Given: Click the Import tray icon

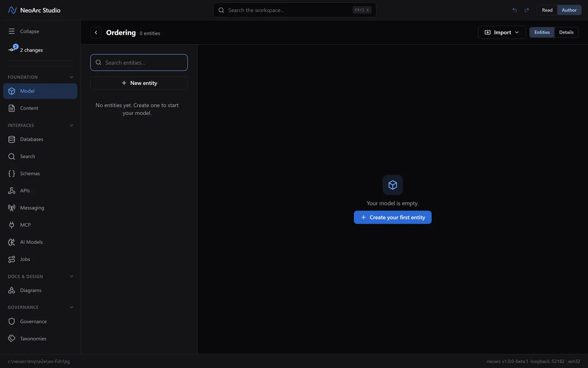Looking at the screenshot, I should [488, 32].
